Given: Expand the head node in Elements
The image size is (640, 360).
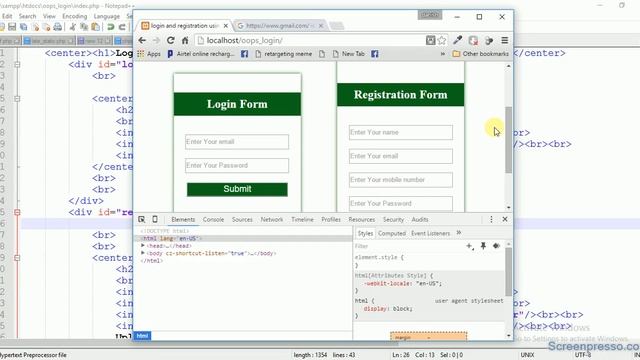Looking at the screenshot, I should 143,246.
